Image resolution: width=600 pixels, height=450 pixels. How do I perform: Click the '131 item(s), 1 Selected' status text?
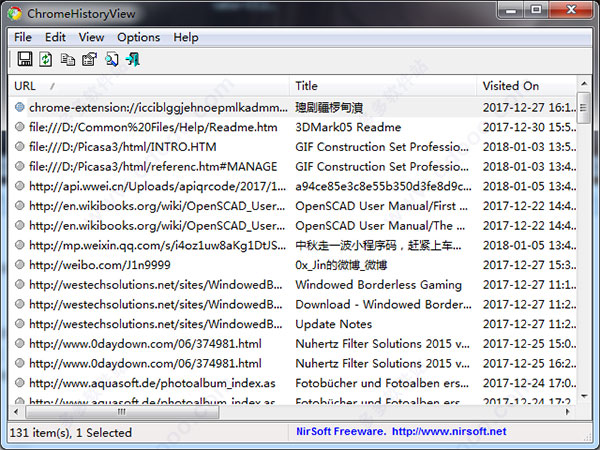71,433
